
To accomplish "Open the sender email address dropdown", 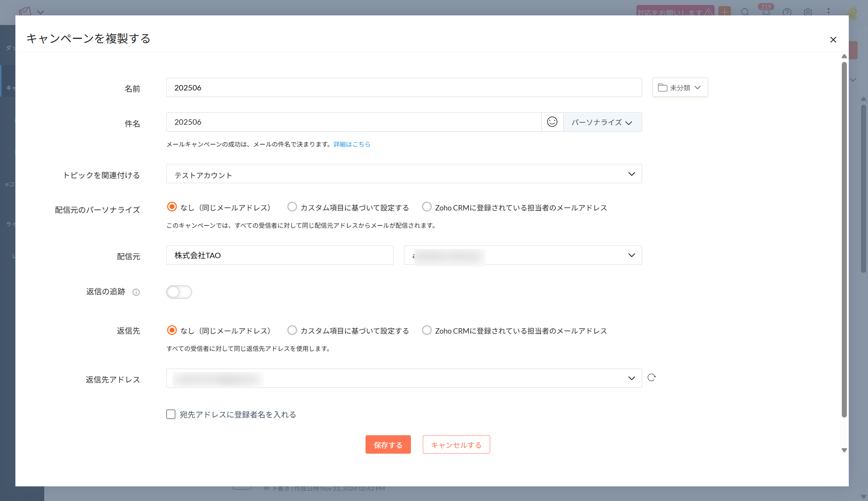I will coord(631,255).
